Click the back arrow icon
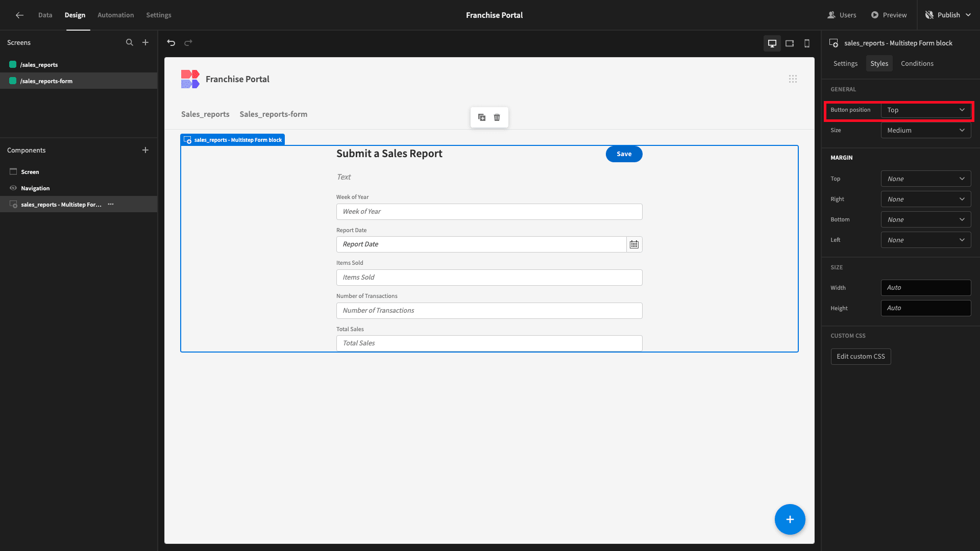 (19, 15)
